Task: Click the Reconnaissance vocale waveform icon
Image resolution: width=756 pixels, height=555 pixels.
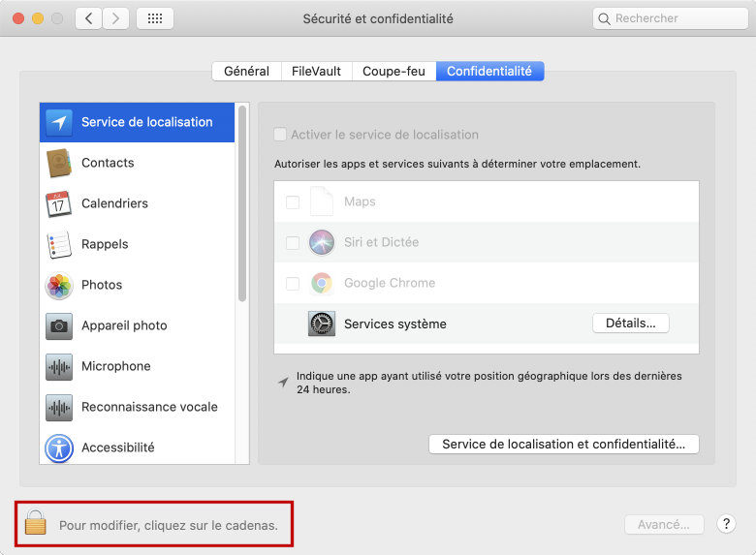Action: click(59, 407)
